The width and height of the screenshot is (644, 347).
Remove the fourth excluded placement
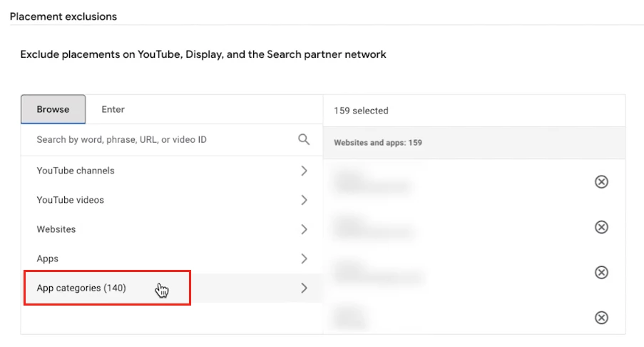click(x=601, y=318)
